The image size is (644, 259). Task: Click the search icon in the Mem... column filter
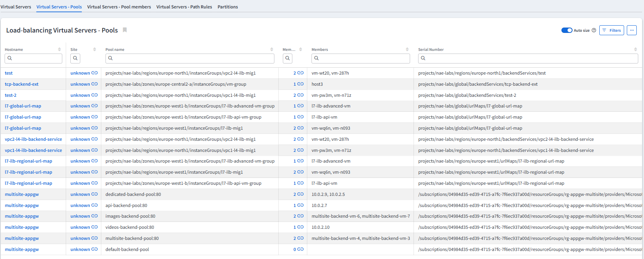[x=287, y=58]
